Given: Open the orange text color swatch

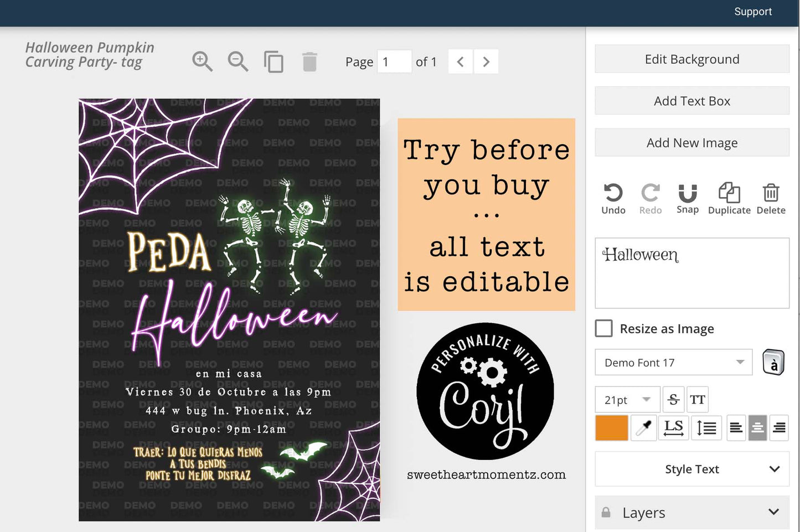Looking at the screenshot, I should [x=612, y=428].
